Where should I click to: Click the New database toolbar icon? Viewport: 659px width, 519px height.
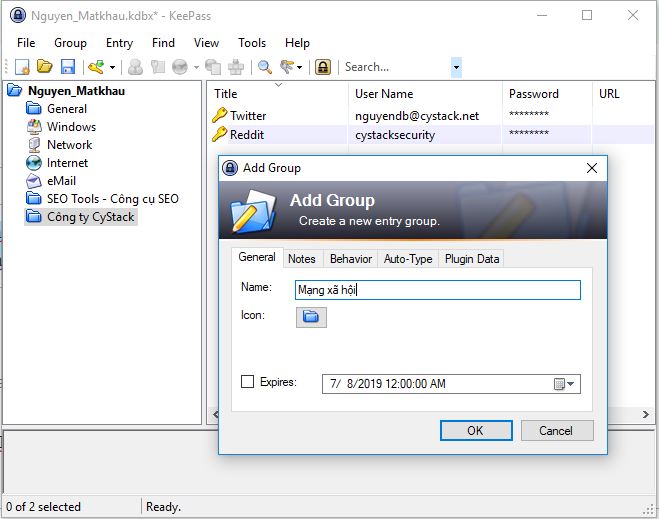click(22, 67)
